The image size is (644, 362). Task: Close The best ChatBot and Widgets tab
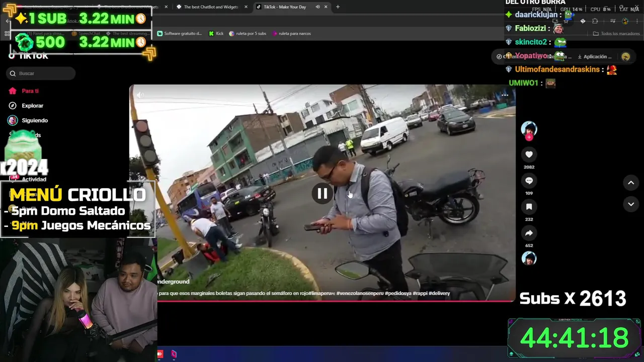click(246, 7)
